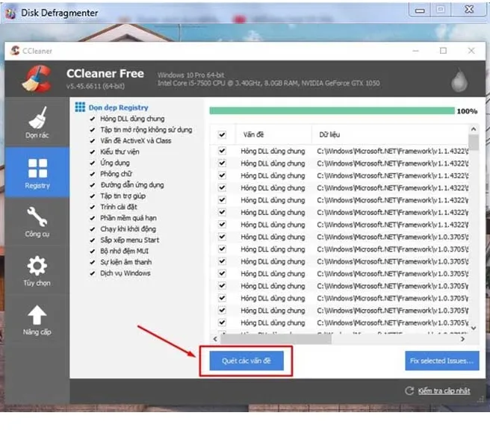Click Fix selected Issues button

(442, 361)
